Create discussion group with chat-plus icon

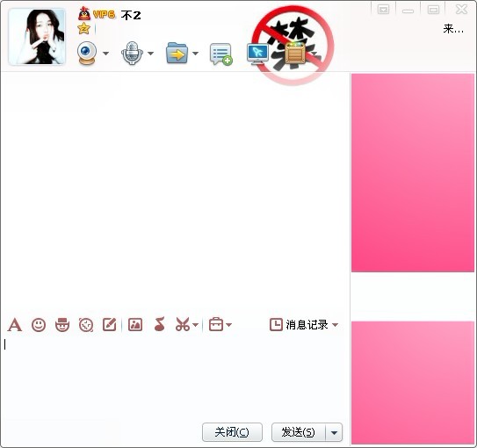(x=221, y=54)
